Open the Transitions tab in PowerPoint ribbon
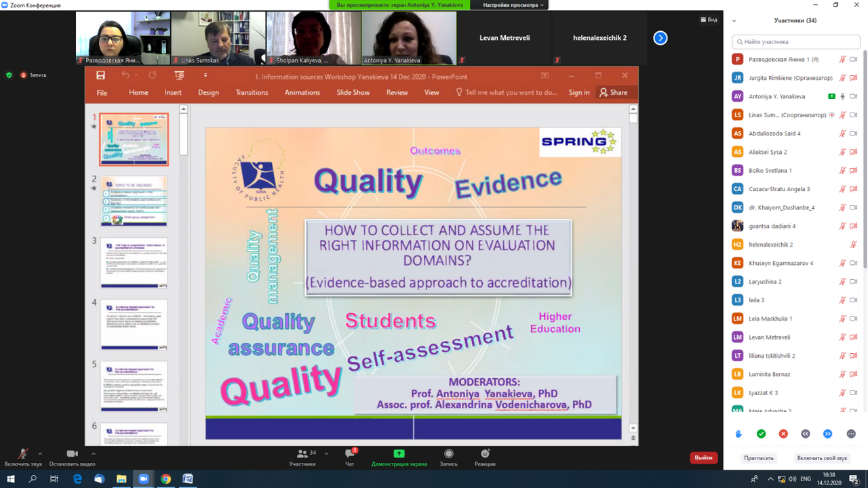The height and width of the screenshot is (488, 868). click(252, 92)
